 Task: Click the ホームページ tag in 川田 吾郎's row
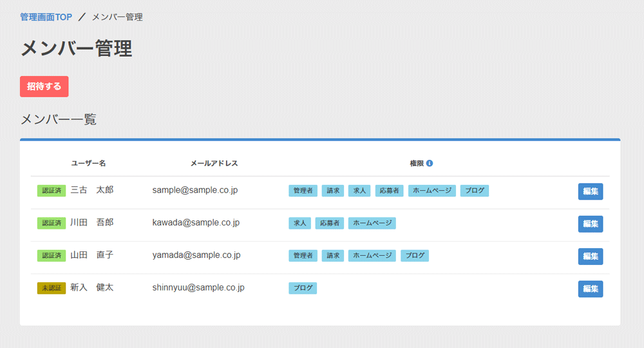[x=372, y=223]
